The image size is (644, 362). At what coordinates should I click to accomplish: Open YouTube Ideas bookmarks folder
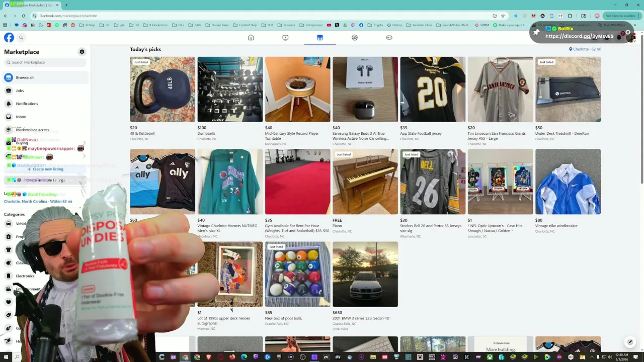click(x=419, y=25)
